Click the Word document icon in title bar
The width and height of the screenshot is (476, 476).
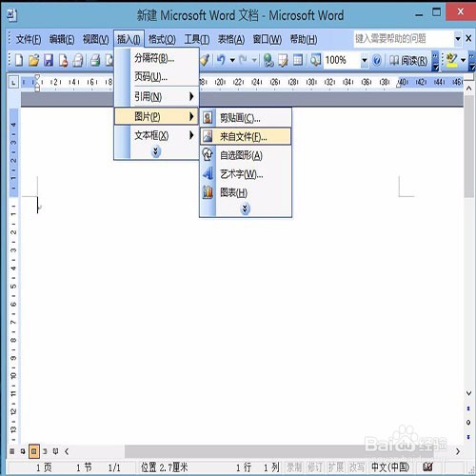pos(12,15)
